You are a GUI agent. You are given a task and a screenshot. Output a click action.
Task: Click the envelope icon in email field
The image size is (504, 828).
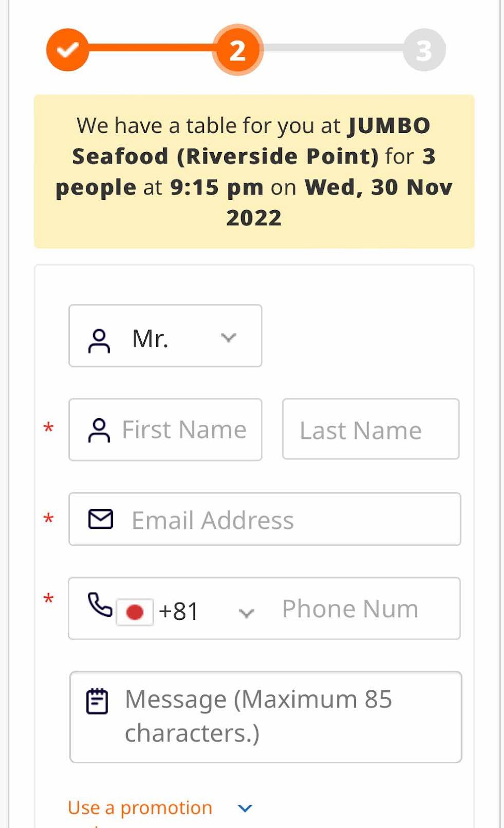point(100,519)
